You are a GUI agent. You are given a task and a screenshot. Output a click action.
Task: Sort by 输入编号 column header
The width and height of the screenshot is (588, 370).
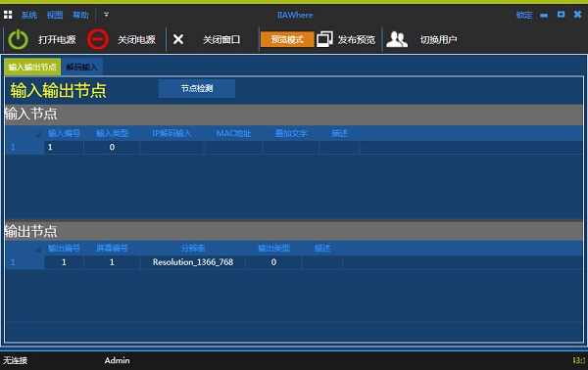click(64, 133)
